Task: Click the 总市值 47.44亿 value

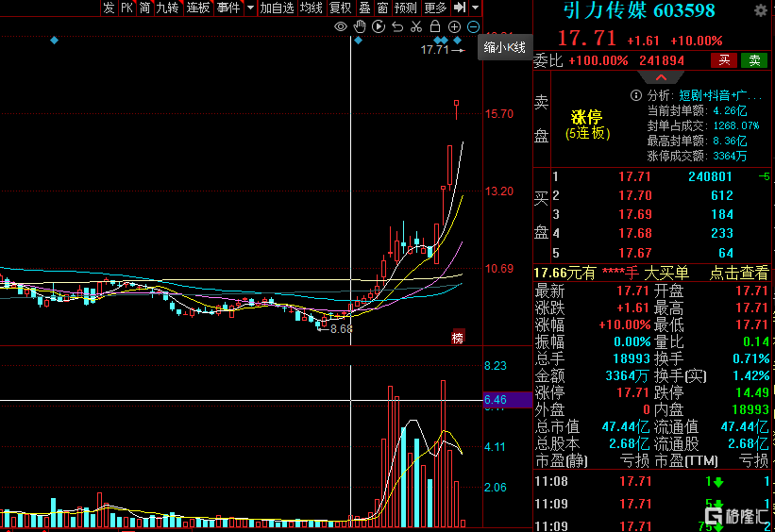Action: click(x=625, y=426)
